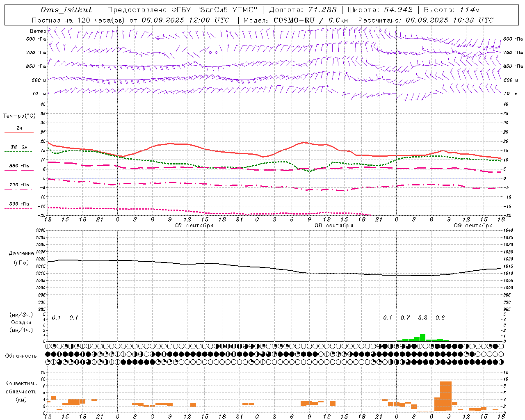Click the Конвективн. convective cloud label
Viewport: 525px width, 420px height.
point(21,383)
